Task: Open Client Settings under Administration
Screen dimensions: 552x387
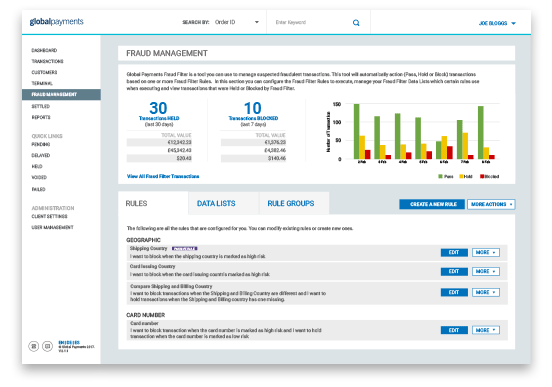Action: click(x=49, y=216)
